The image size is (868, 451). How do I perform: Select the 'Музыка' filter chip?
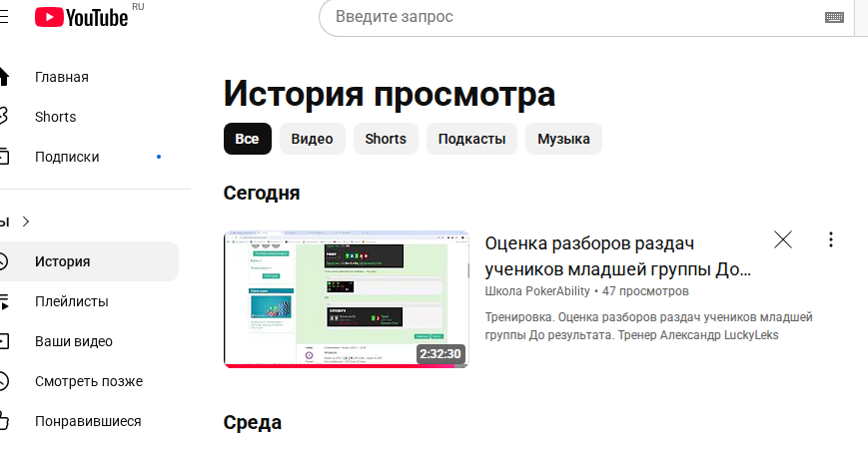point(563,139)
